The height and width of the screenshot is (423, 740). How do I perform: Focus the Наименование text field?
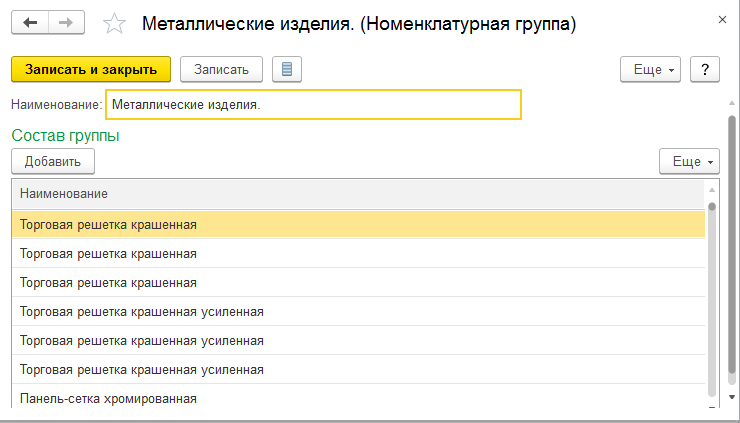pyautogui.click(x=313, y=104)
